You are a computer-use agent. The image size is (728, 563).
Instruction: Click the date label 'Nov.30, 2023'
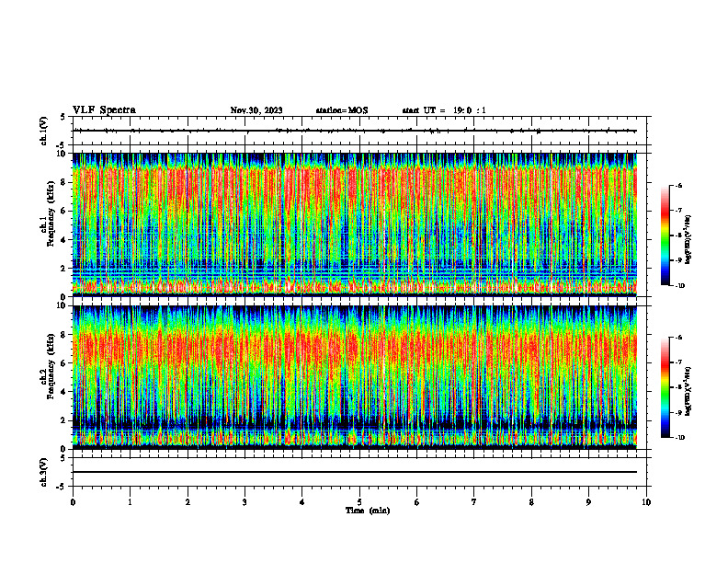(x=256, y=110)
